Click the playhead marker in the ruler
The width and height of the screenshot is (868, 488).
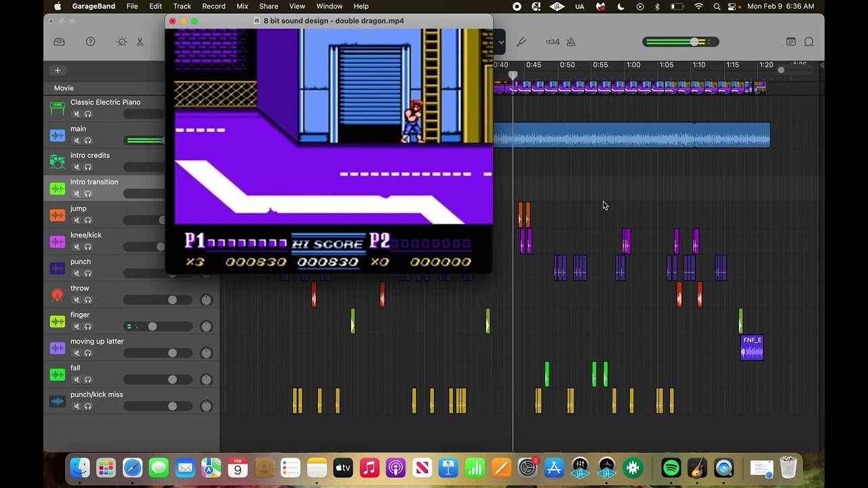click(513, 76)
